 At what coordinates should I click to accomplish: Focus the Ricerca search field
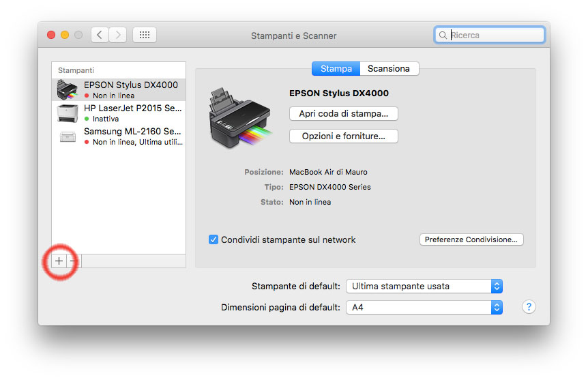(489, 35)
